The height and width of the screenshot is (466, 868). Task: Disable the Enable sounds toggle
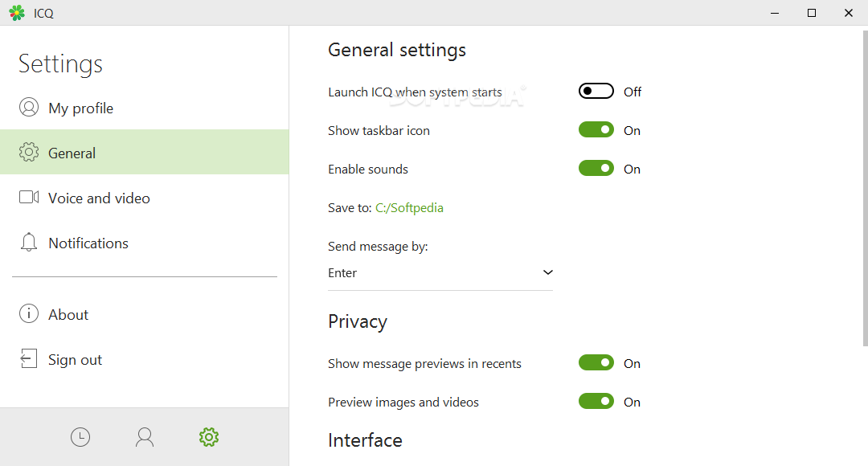596,168
